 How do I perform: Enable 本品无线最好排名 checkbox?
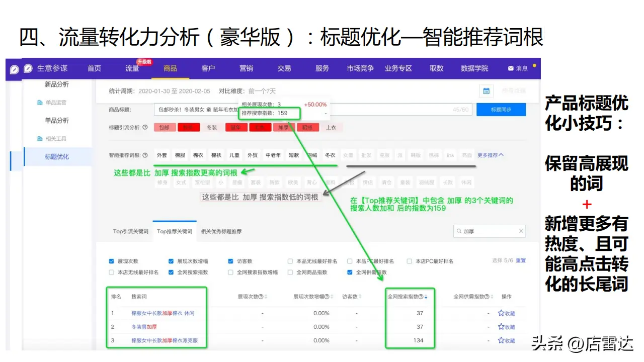coord(290,261)
